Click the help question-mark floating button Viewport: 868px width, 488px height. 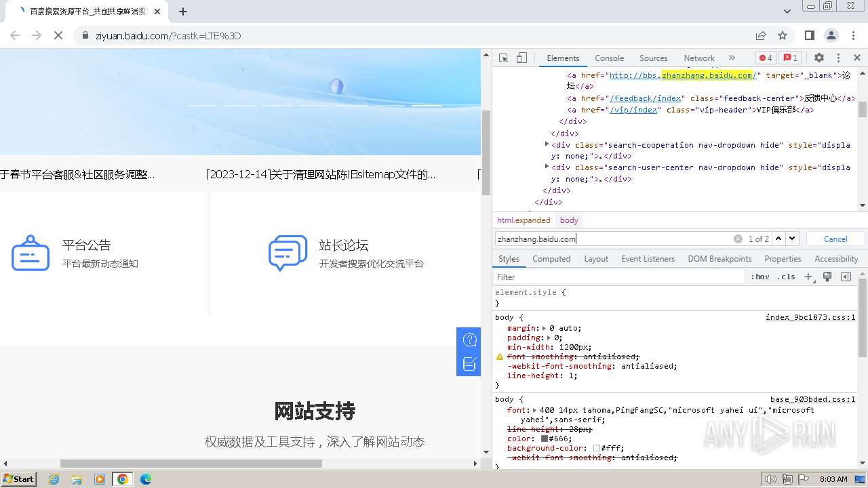pos(469,340)
